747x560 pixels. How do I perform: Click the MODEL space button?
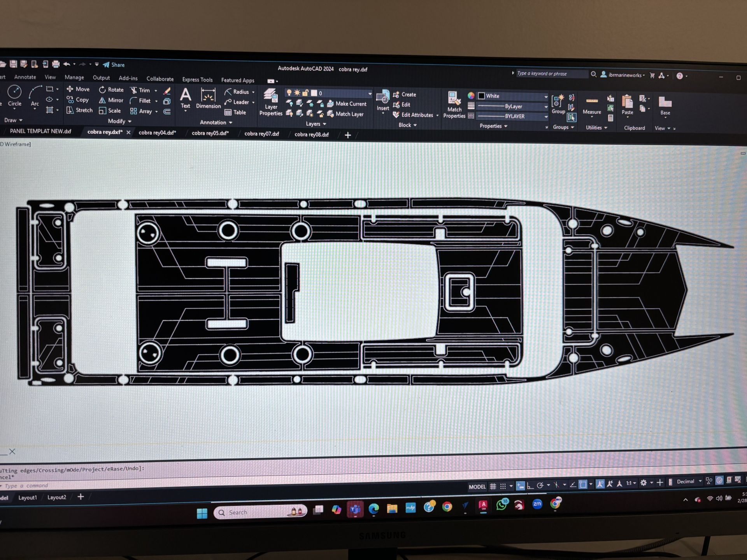pos(477,486)
